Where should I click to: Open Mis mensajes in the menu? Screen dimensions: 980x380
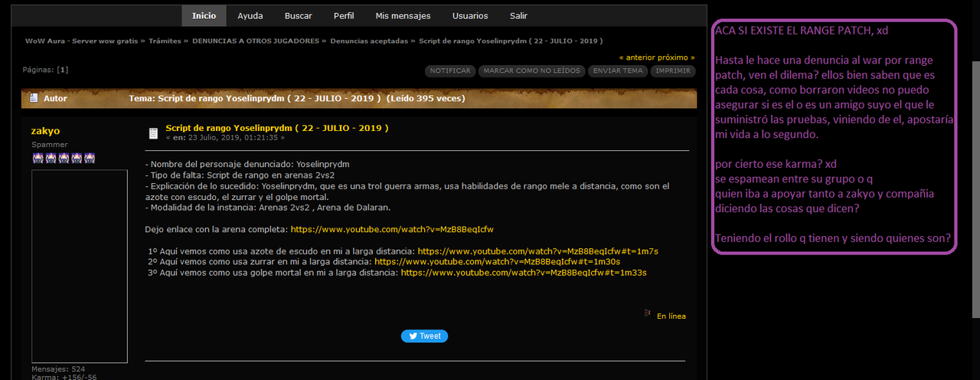click(403, 15)
